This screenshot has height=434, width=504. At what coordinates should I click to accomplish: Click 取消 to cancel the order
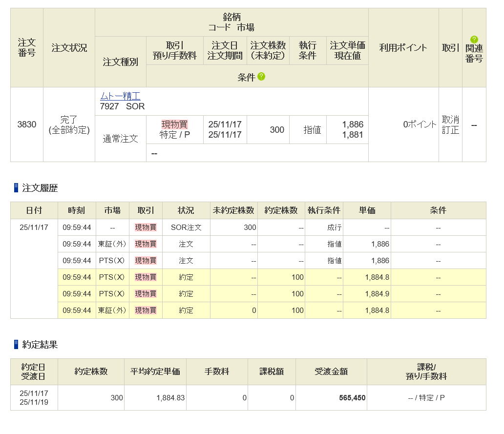pyautogui.click(x=450, y=120)
